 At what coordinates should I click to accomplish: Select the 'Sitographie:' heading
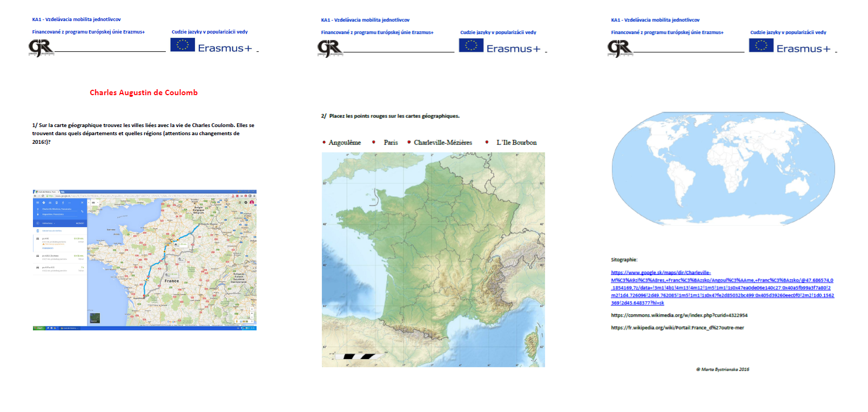[624, 260]
